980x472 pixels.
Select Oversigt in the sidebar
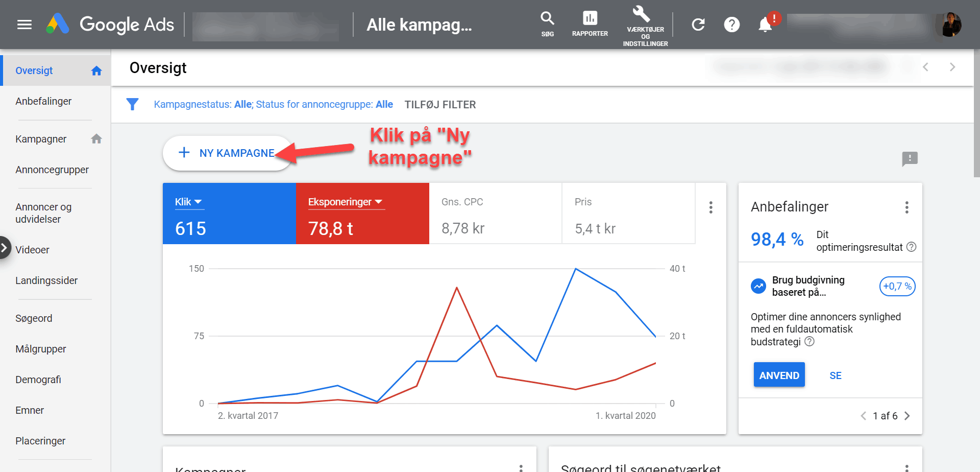pos(56,70)
